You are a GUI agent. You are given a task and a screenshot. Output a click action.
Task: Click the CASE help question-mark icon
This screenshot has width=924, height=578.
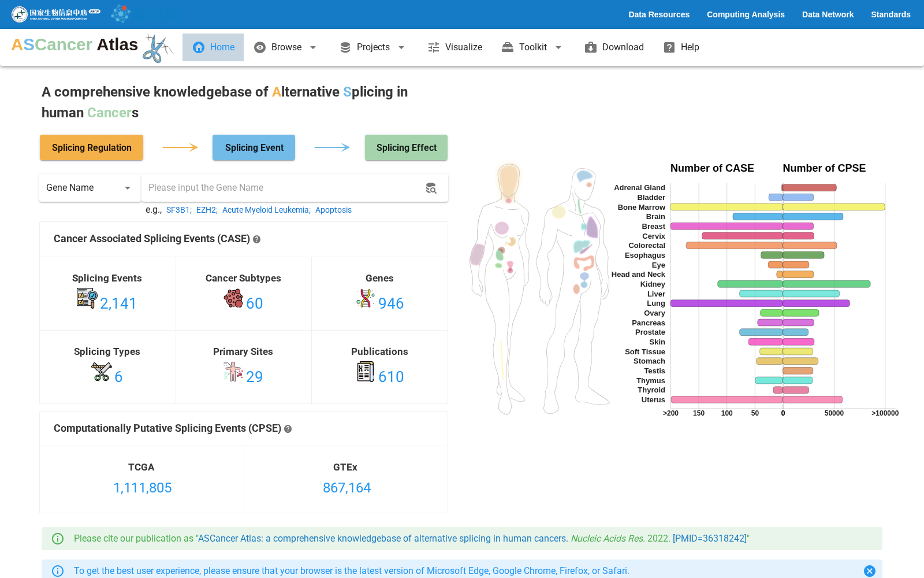(257, 239)
